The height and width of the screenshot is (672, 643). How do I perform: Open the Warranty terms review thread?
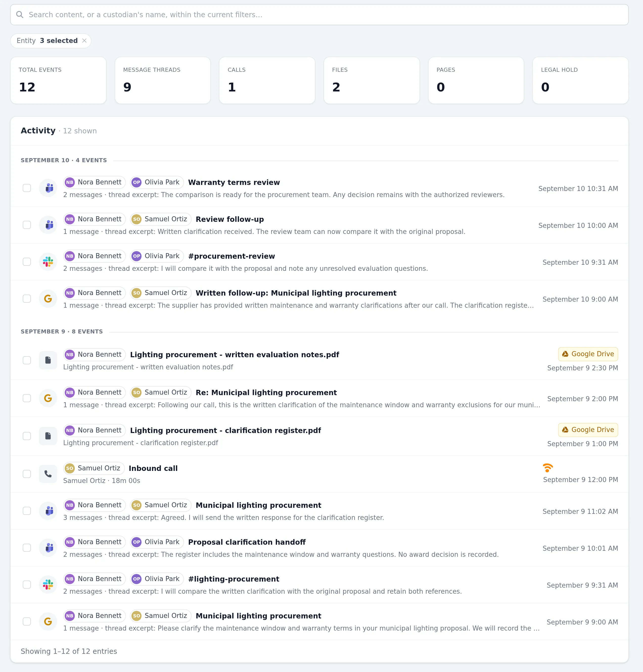[234, 182]
